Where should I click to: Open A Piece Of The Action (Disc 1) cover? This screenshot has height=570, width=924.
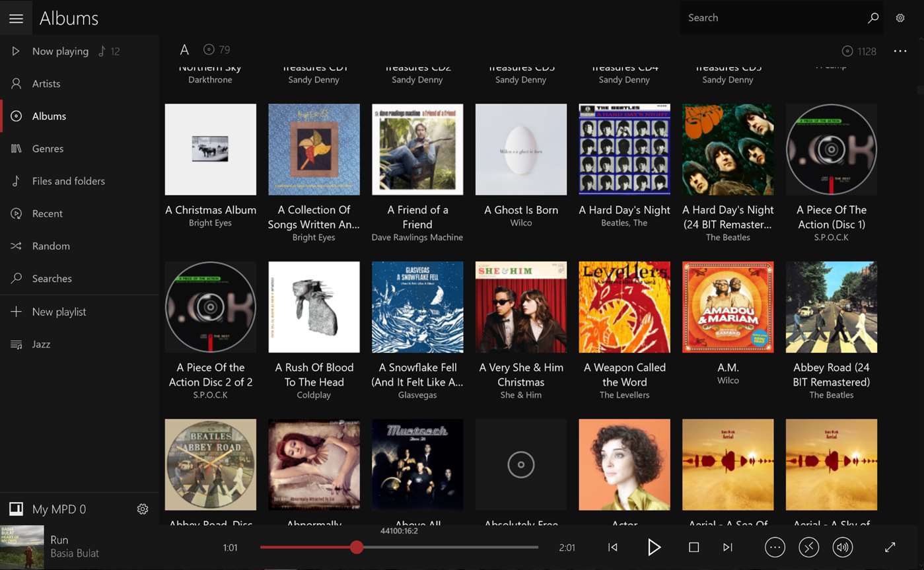click(832, 149)
